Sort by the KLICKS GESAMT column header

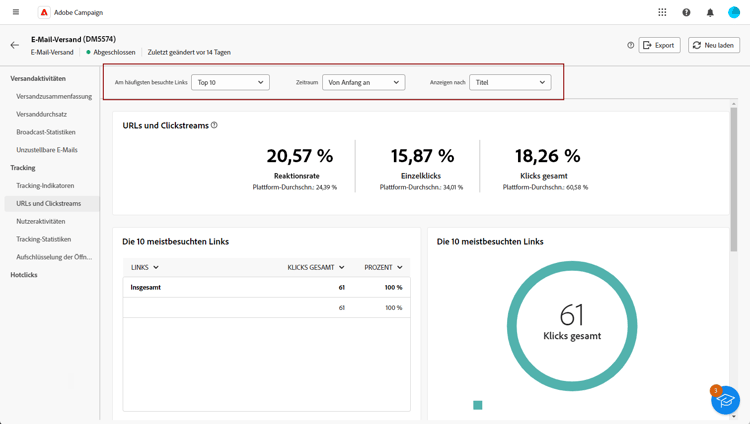click(316, 268)
